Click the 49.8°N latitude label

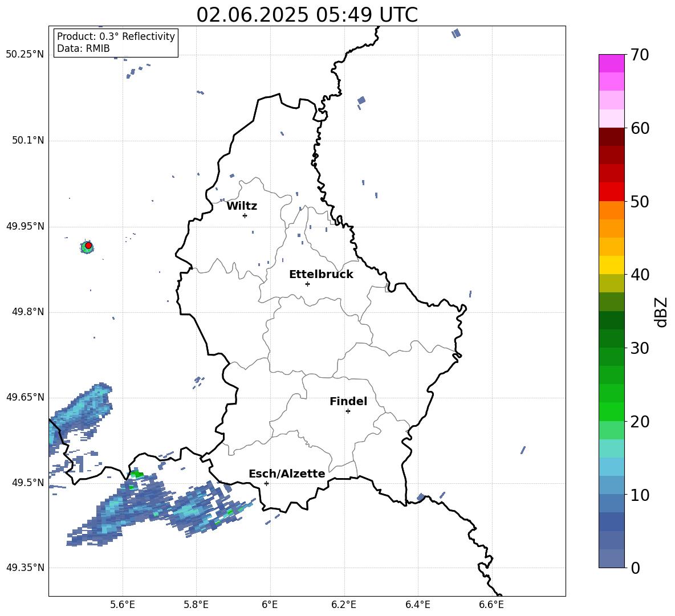(x=28, y=312)
